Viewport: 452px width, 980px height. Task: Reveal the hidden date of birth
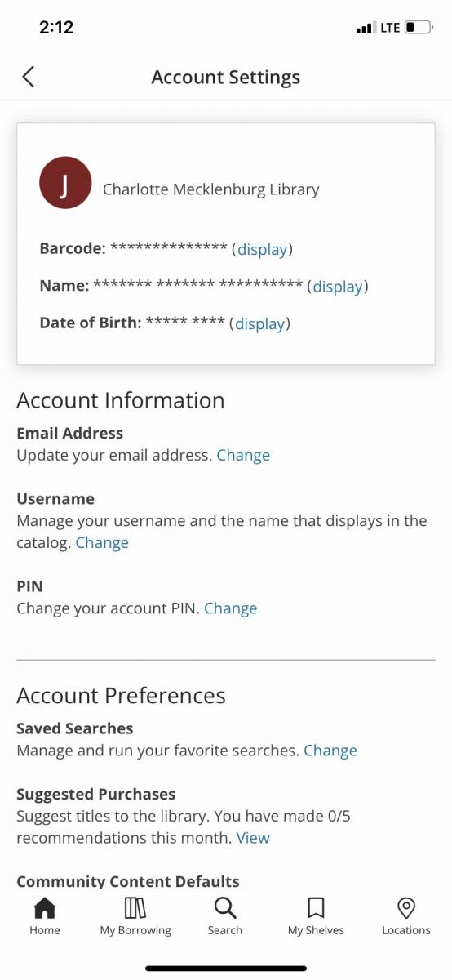point(260,323)
